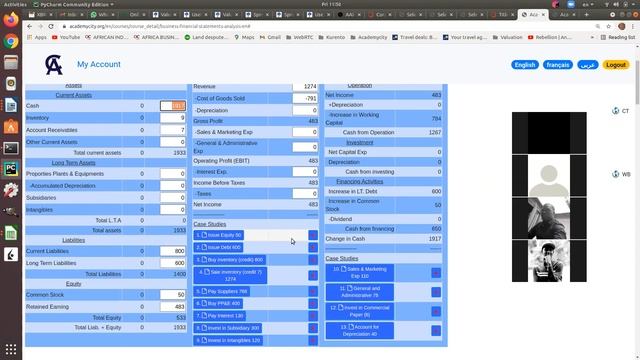640x360 pixels.
Task: Click the Common Stock input field
Action: point(173,295)
